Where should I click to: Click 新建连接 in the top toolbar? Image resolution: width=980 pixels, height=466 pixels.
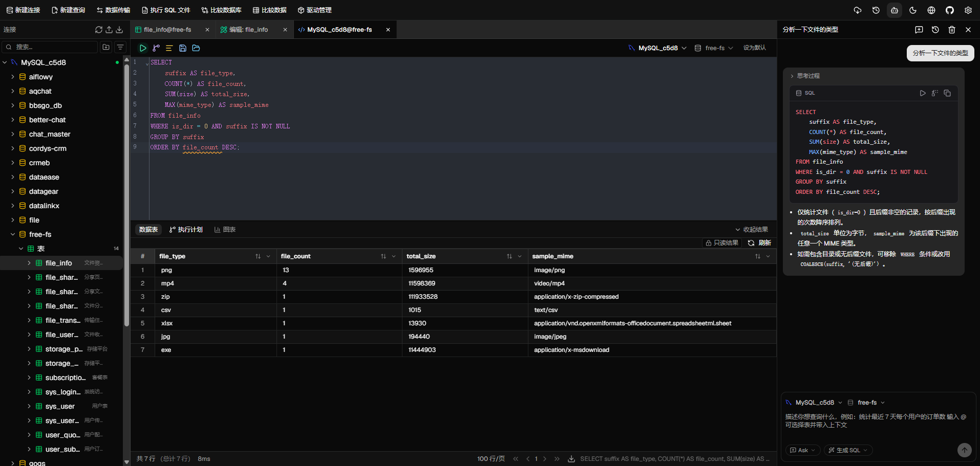click(23, 10)
